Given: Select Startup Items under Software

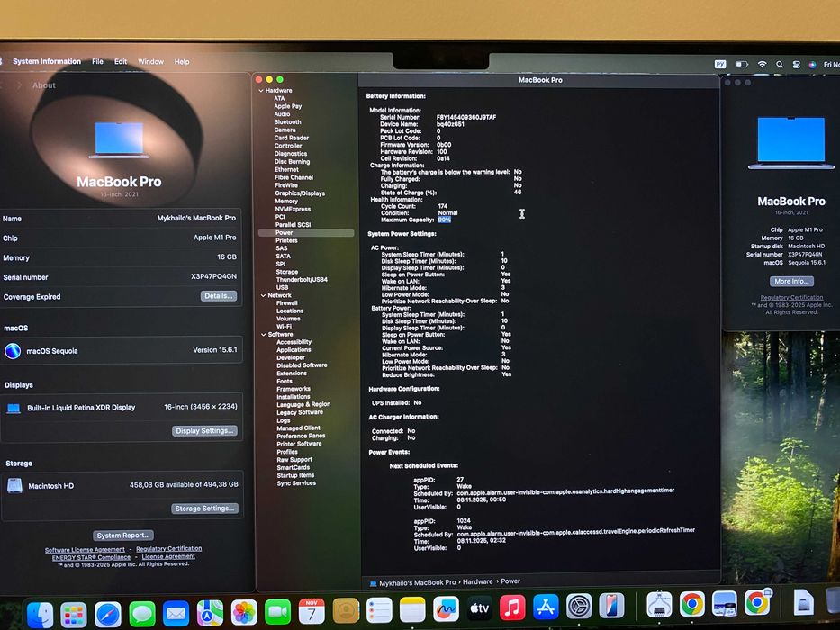Looking at the screenshot, I should click(295, 475).
